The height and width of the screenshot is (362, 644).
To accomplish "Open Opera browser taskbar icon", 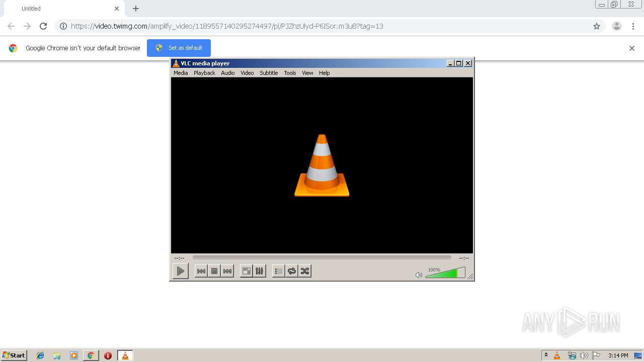I will tap(108, 355).
